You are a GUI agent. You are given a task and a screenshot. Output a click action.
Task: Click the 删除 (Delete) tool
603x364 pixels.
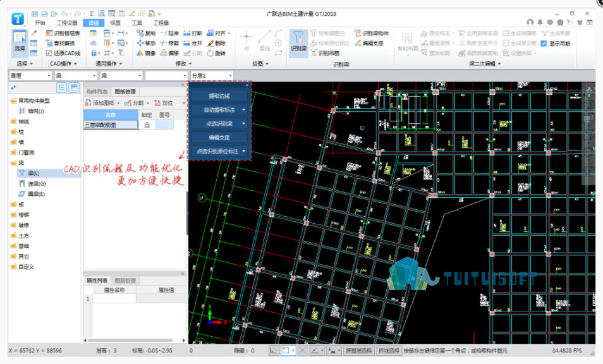coord(216,43)
